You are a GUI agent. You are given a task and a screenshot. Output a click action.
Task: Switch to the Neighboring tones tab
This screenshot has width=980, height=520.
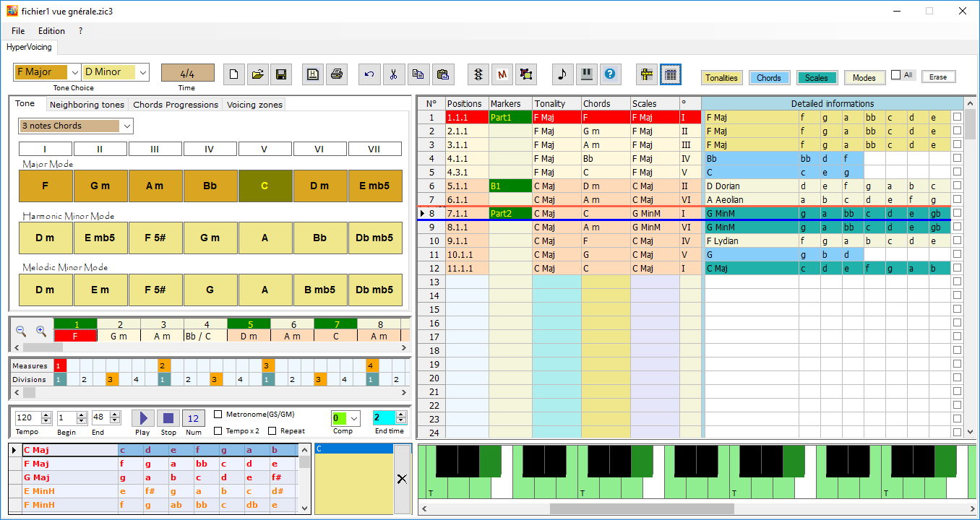[87, 105]
